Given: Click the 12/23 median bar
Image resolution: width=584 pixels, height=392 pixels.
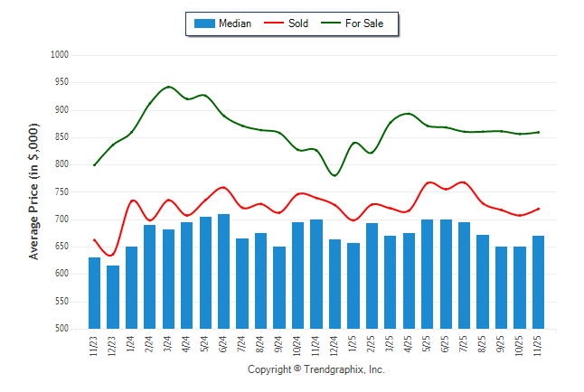Looking at the screenshot, I should click(113, 296).
